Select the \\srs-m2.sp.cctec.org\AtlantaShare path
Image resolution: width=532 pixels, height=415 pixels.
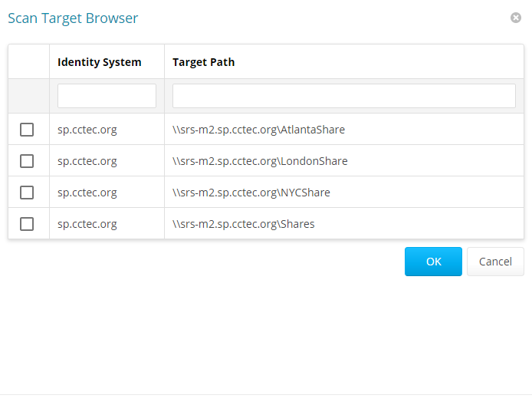click(x=258, y=130)
